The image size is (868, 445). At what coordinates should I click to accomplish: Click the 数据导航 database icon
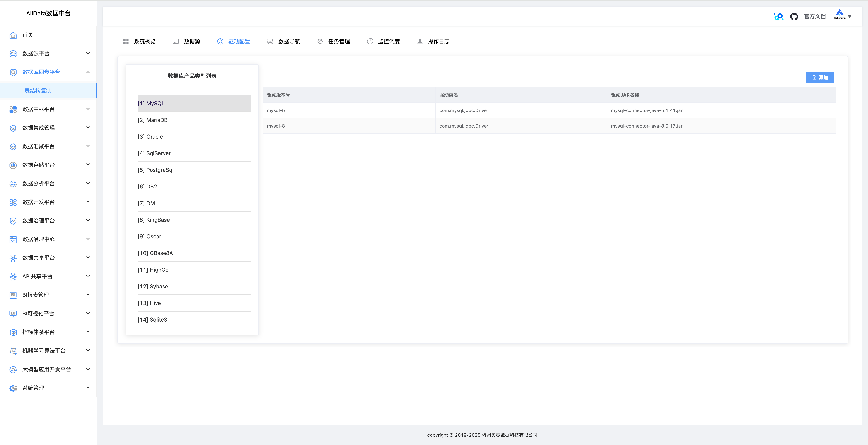[x=270, y=41]
